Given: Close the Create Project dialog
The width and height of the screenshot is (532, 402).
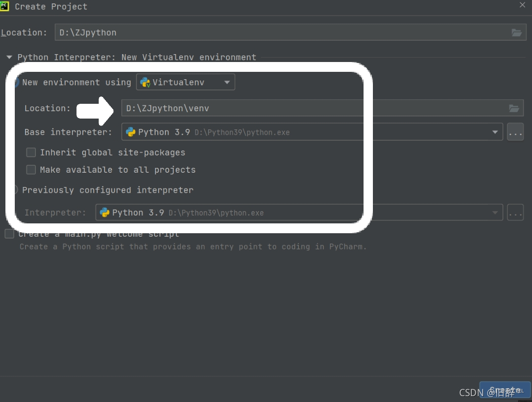Looking at the screenshot, I should click(523, 5).
